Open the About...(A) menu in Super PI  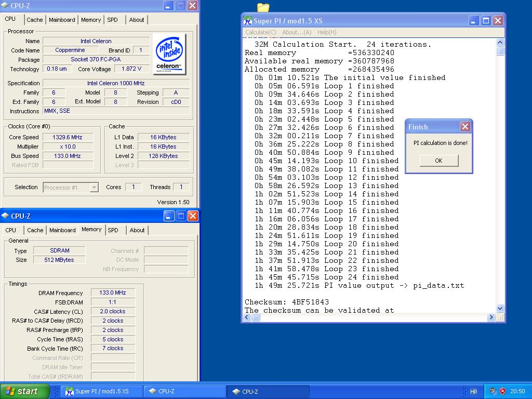click(x=297, y=32)
